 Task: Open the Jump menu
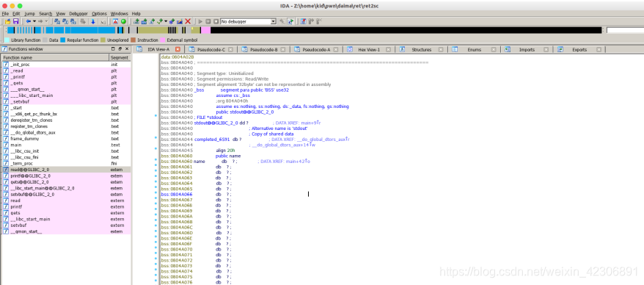pos(29,13)
